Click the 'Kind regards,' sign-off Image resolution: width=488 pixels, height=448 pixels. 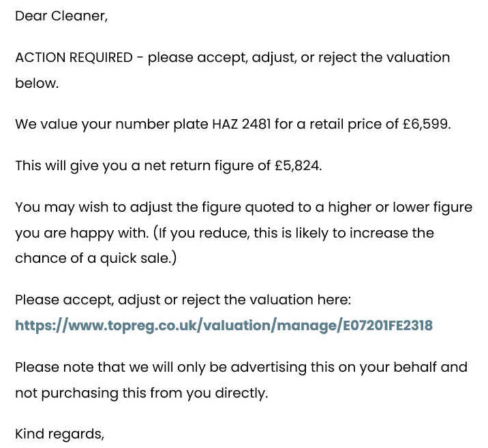pos(59,434)
